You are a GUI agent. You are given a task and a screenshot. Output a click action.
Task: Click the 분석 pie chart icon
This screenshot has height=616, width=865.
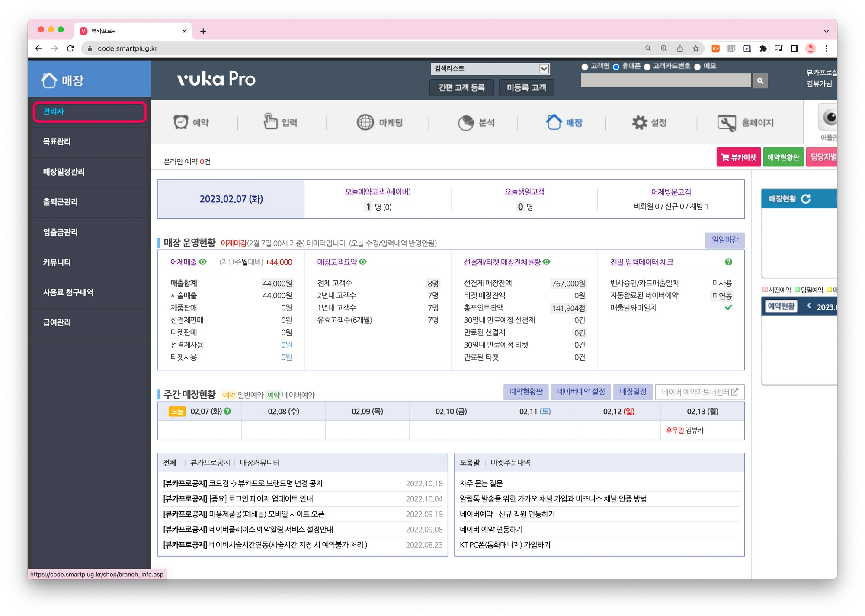coord(466,123)
